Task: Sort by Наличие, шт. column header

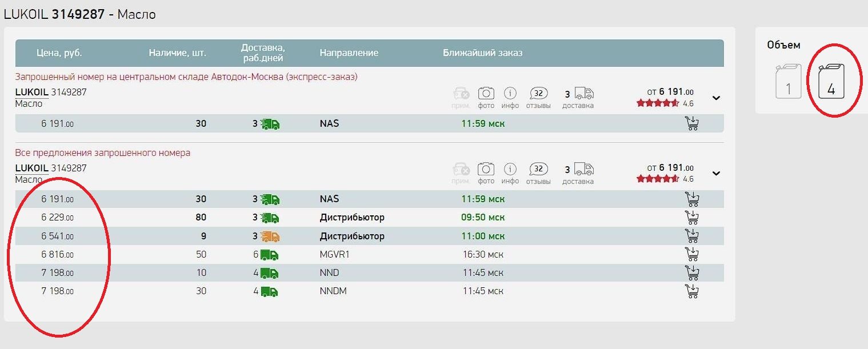Action: coord(178,53)
